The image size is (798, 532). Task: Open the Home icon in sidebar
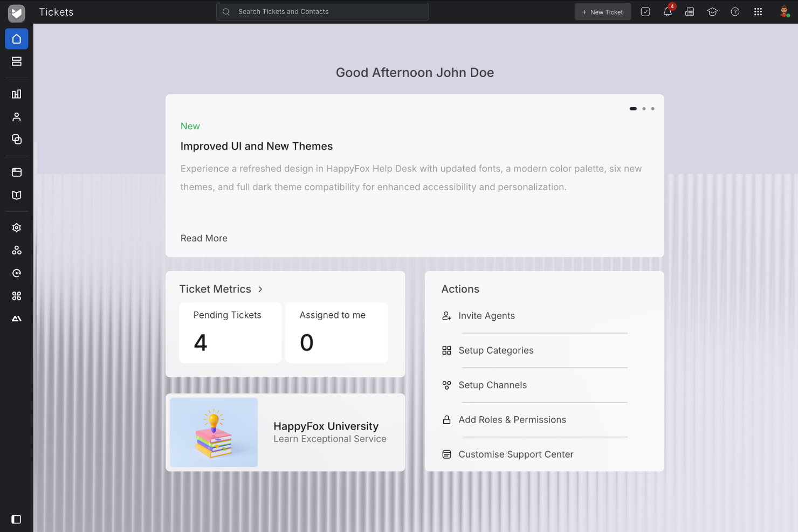coord(16,39)
